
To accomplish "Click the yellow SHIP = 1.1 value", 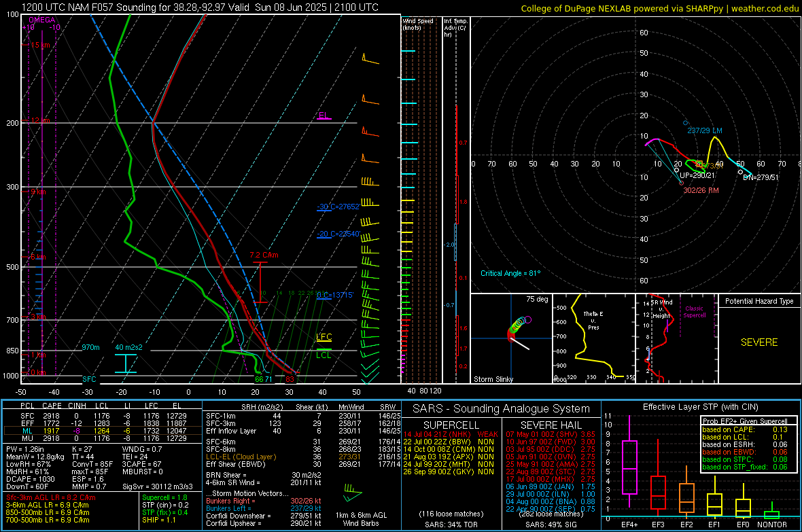I will (159, 520).
